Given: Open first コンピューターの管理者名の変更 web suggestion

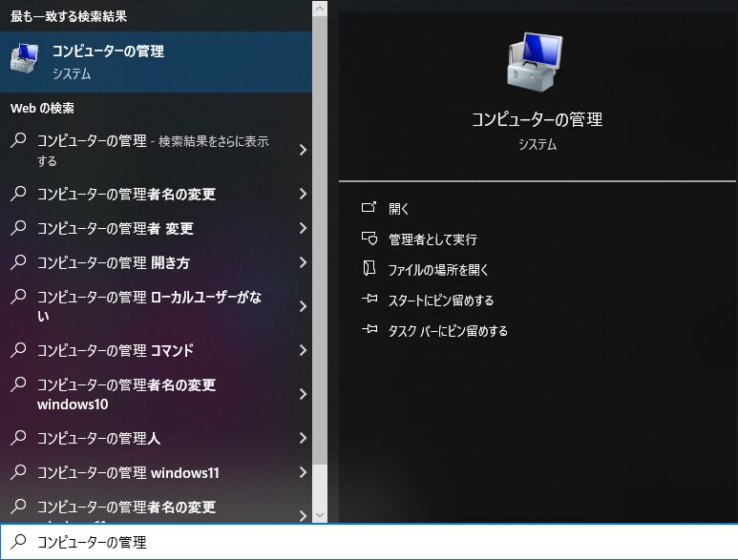Looking at the screenshot, I should [x=156, y=194].
